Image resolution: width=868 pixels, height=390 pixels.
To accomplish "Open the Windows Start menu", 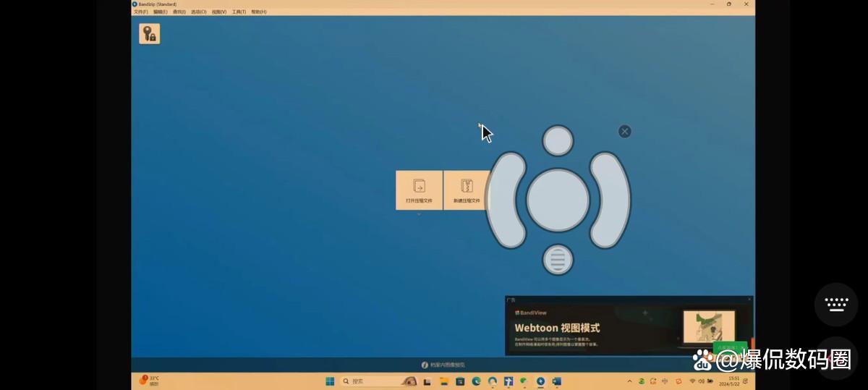I will coord(330,381).
